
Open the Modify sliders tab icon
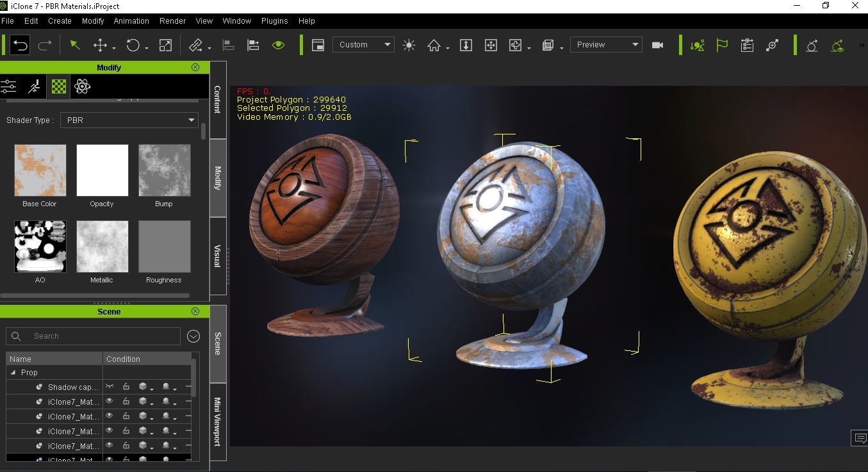coord(8,86)
